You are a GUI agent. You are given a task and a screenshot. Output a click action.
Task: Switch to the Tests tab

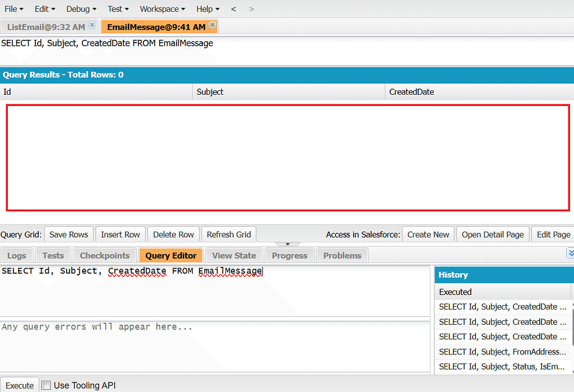(x=53, y=255)
